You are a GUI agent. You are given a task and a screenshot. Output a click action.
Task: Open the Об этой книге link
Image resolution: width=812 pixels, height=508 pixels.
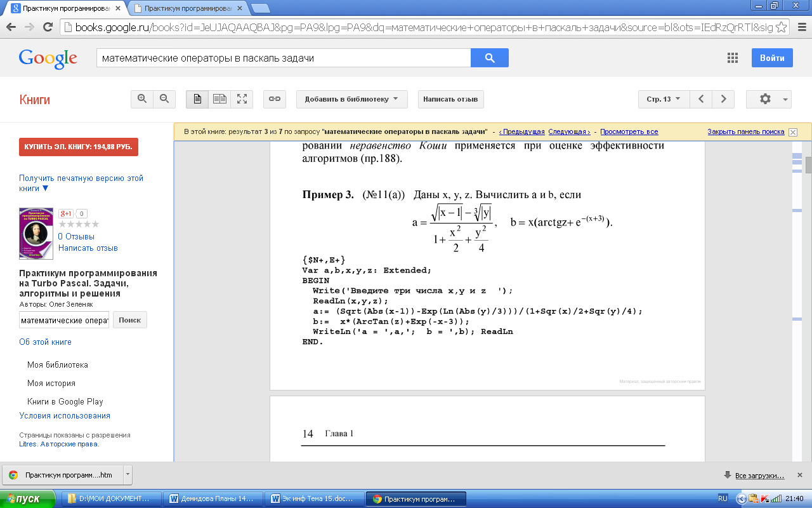pyautogui.click(x=45, y=342)
